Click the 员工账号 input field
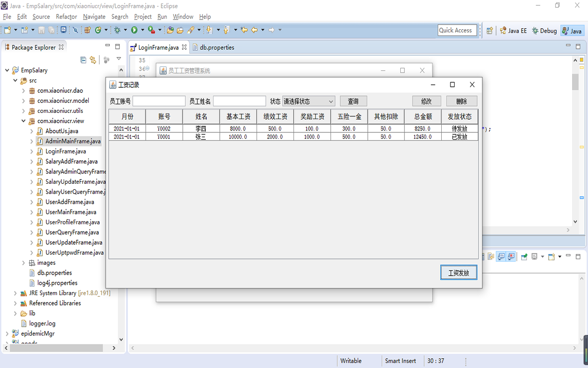The image size is (588, 368). (159, 101)
